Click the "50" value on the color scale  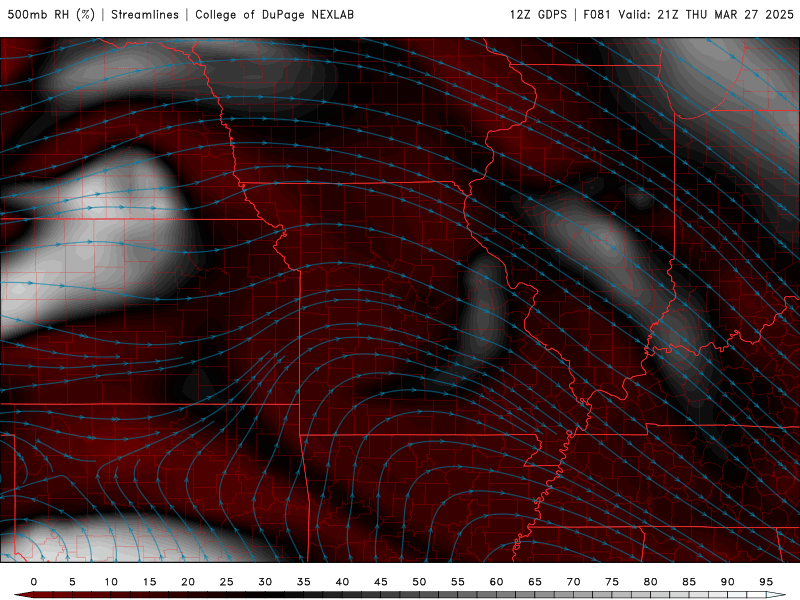(419, 582)
